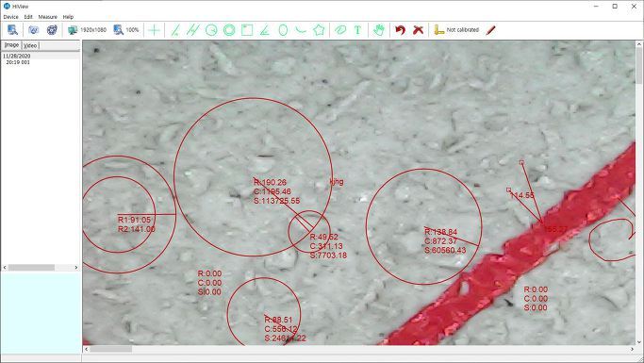Click the file list left scroll arrow

click(5, 268)
